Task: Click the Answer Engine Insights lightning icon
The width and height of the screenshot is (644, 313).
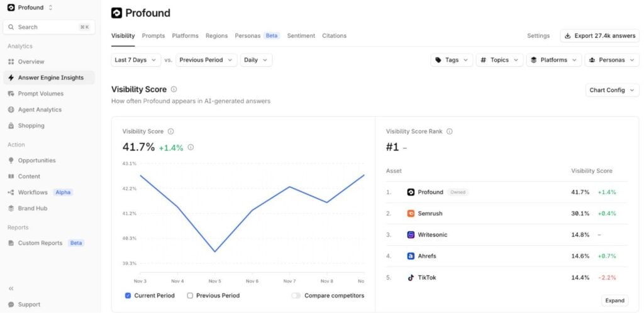Action: [x=11, y=77]
